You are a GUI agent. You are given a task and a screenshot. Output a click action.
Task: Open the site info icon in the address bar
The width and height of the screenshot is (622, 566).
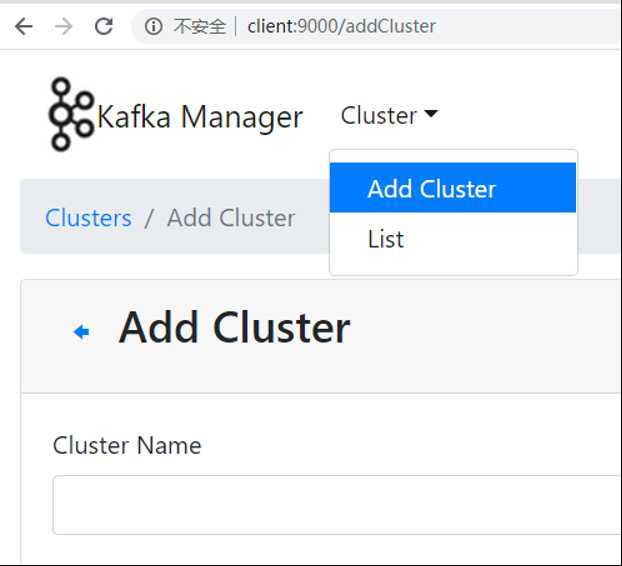pyautogui.click(x=154, y=27)
